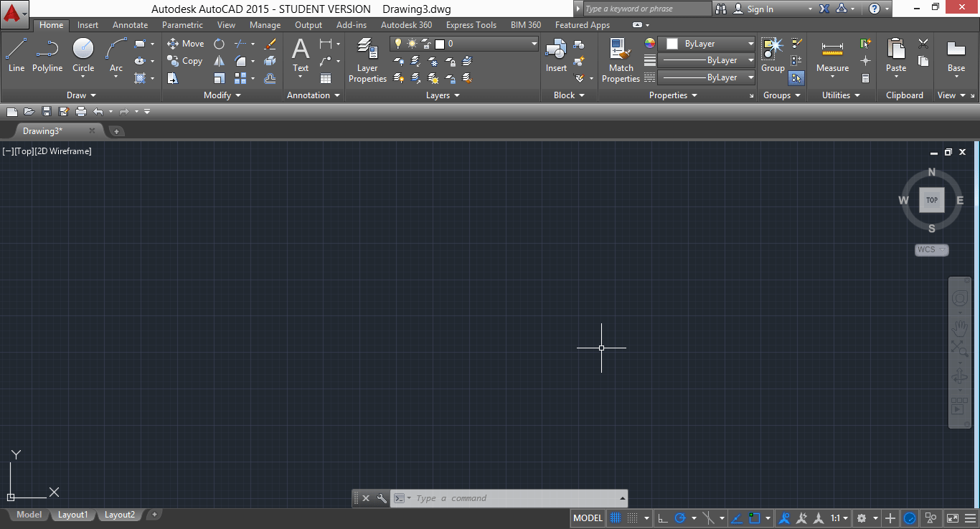Screen dimensions: 980x529
Task: Open the Measure tool
Action: pyautogui.click(x=832, y=57)
